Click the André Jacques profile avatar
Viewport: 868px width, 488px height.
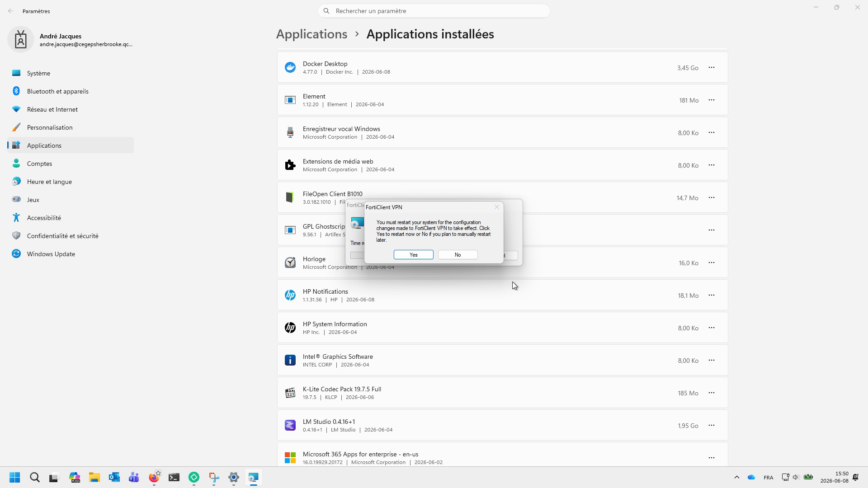tap(21, 40)
